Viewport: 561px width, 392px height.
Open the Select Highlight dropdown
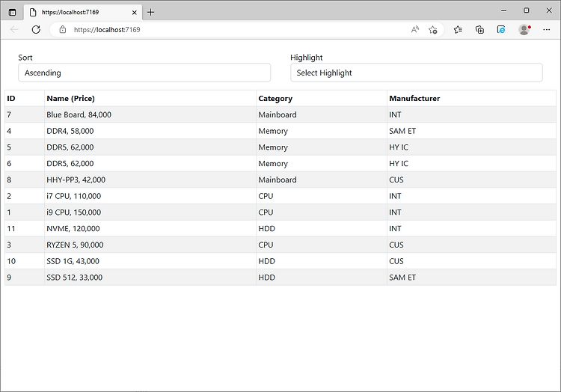[417, 73]
